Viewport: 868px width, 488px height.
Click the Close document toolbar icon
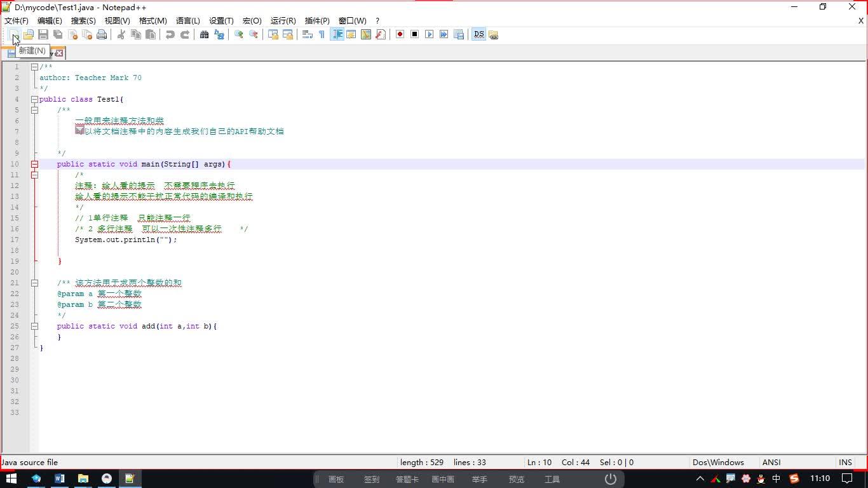[x=72, y=34]
